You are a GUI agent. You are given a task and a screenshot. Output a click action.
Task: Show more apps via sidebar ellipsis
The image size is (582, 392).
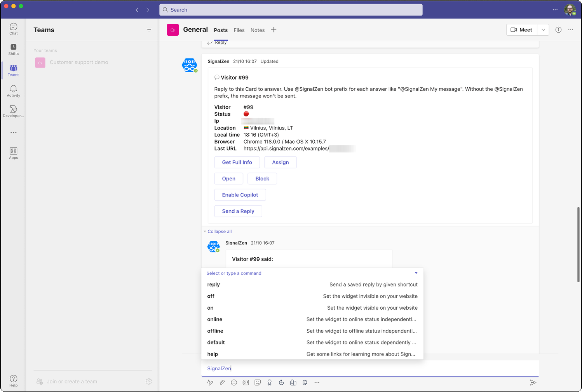pos(14,133)
